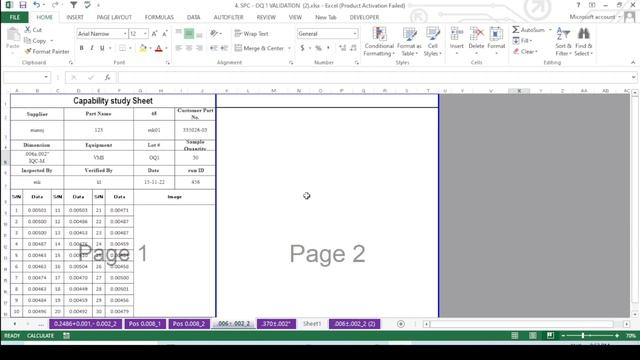Apply the yellow fill color
This screenshot has width=640, height=360.
[x=143, y=48]
